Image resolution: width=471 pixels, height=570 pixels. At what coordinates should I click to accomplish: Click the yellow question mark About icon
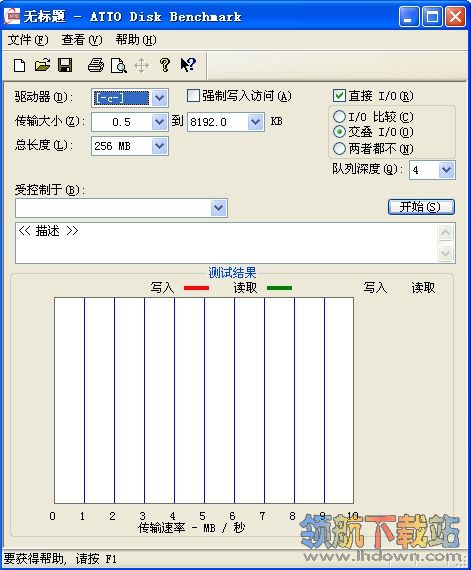[x=165, y=65]
